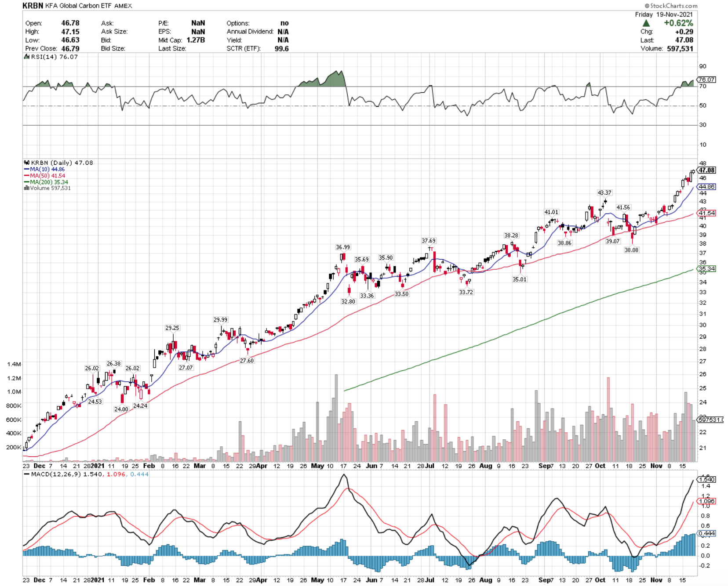Click the 32.80 May low label
Image resolution: width=728 pixels, height=586 pixels.
coord(348,302)
